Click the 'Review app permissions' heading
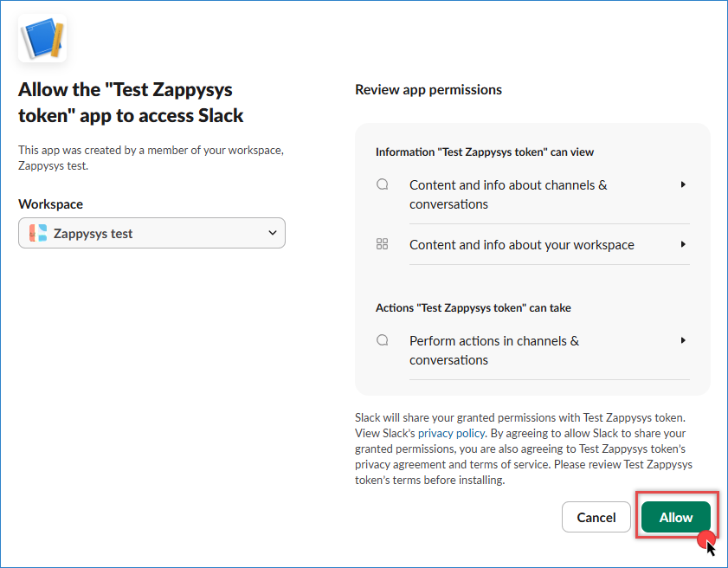Screen dimensions: 728x568 point(428,89)
